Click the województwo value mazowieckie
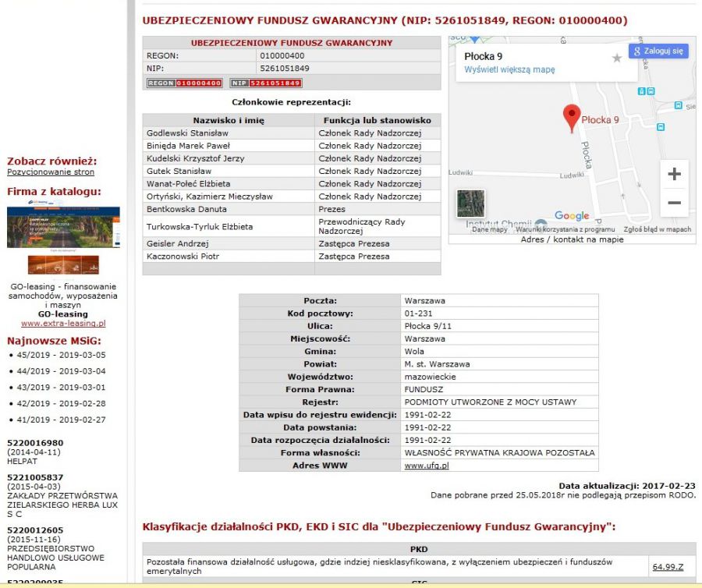702x588 pixels. (430, 377)
